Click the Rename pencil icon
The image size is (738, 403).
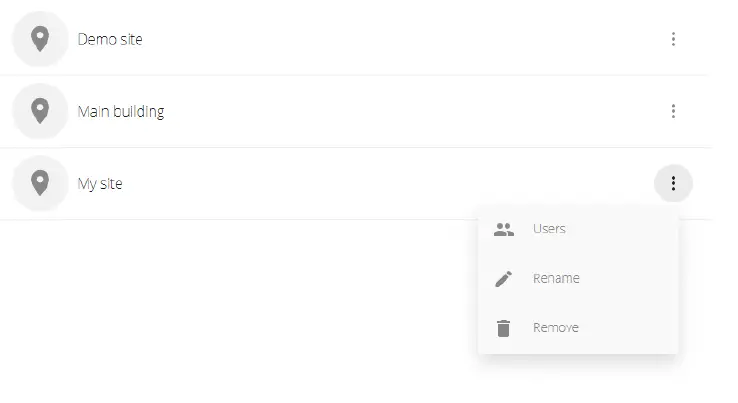coord(504,278)
